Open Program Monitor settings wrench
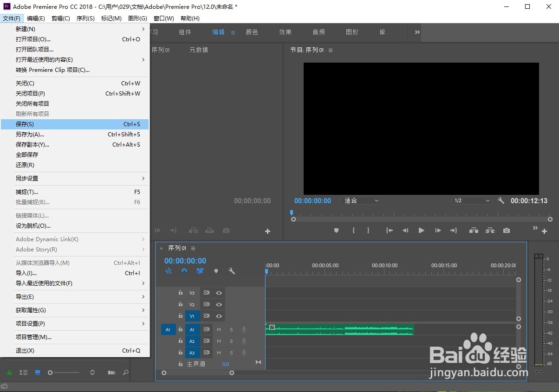The width and height of the screenshot is (559, 392). click(501, 201)
